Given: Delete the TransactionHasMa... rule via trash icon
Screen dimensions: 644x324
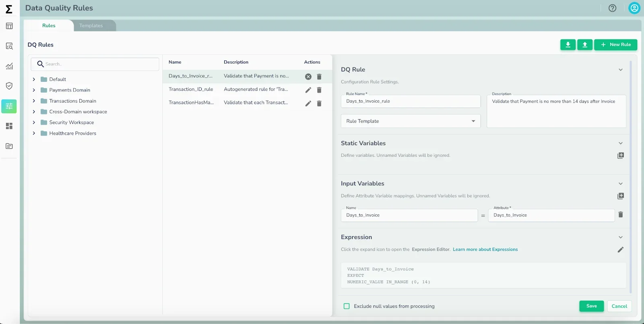Looking at the screenshot, I should tap(319, 104).
